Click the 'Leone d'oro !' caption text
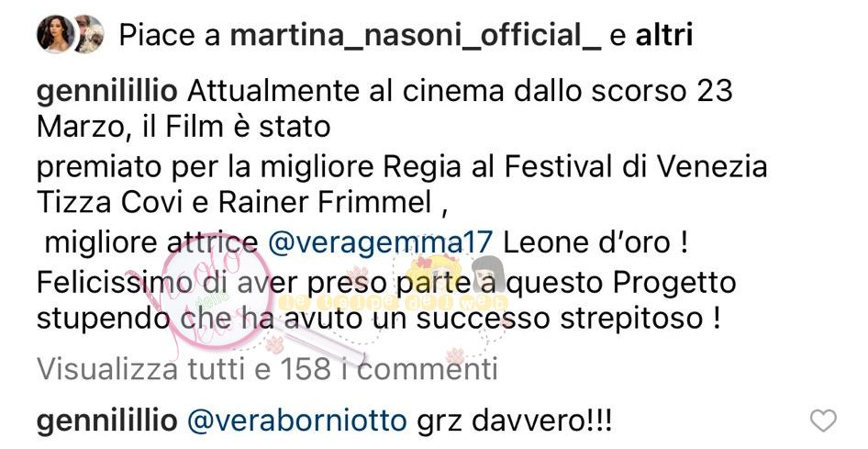The width and height of the screenshot is (868, 449). [595, 243]
